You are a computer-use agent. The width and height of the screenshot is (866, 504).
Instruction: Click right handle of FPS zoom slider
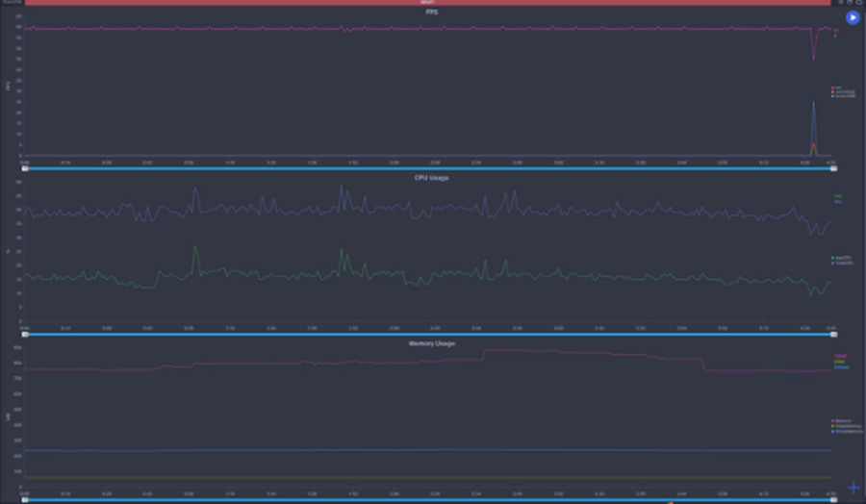point(833,168)
